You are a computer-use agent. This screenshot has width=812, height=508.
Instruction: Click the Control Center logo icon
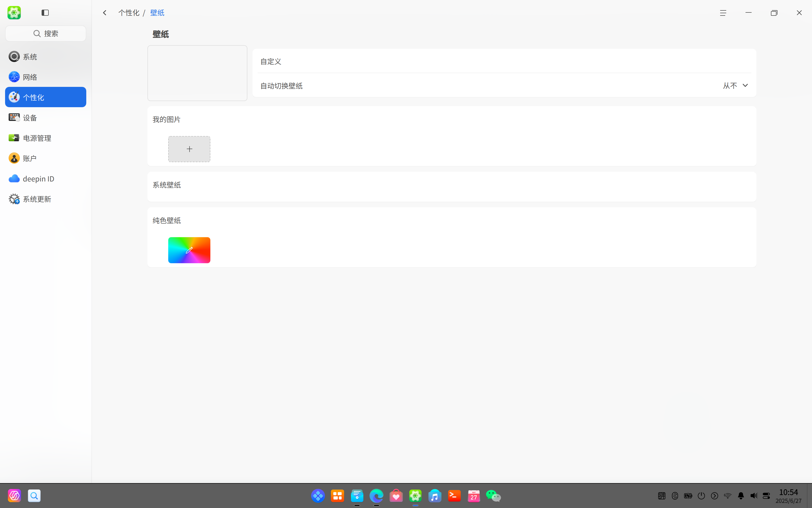click(x=14, y=13)
